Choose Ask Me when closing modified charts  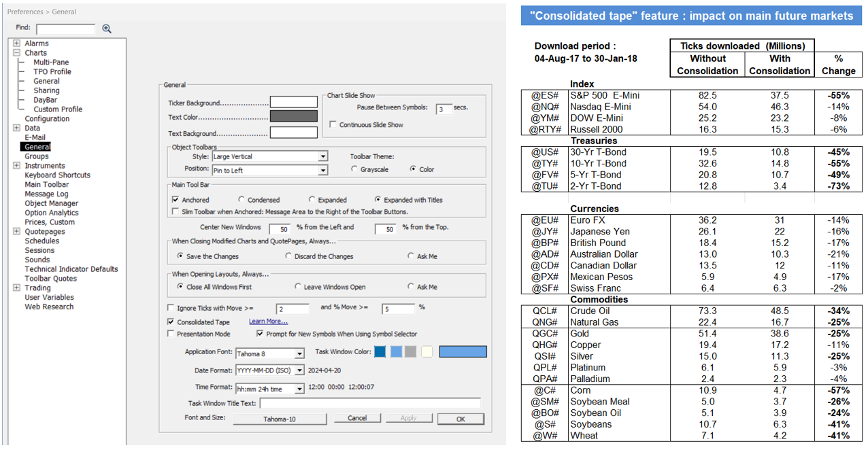(411, 256)
